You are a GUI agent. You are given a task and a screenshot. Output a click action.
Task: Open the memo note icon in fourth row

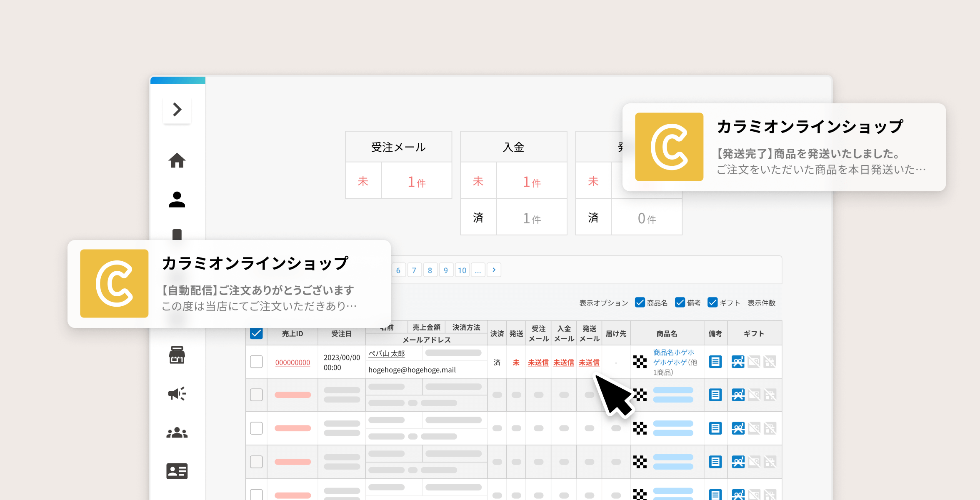click(715, 462)
